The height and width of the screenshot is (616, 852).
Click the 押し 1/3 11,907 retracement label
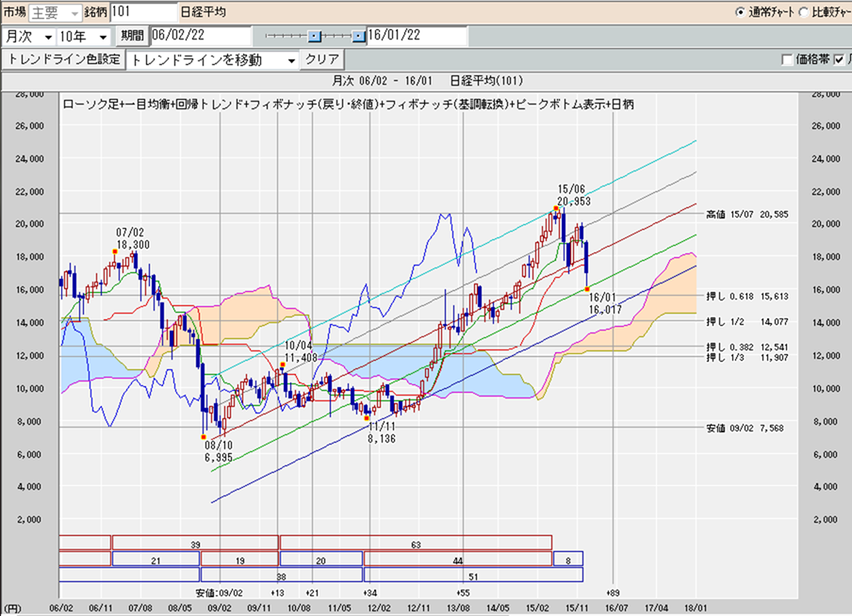[747, 357]
